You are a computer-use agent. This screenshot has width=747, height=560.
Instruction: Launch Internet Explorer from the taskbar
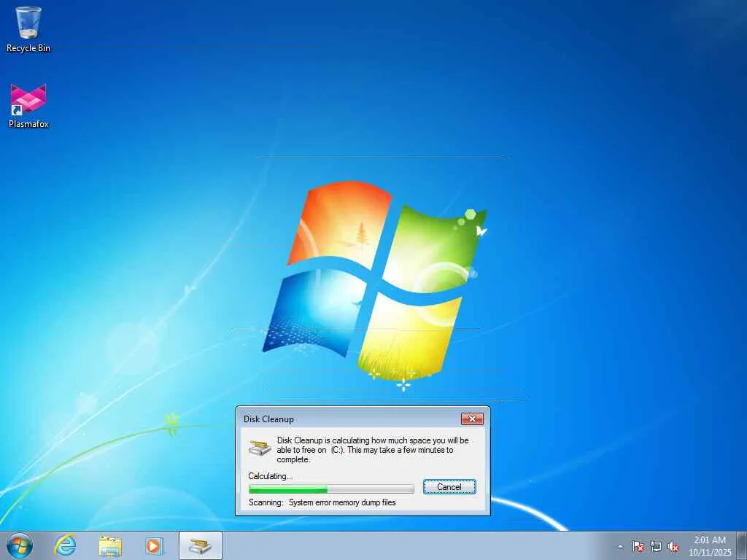[x=65, y=545]
